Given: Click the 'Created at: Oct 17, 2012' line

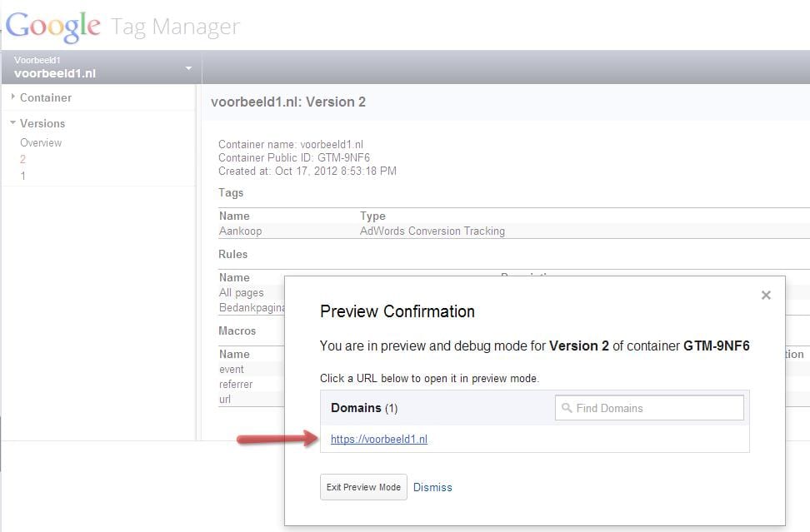Looking at the screenshot, I should point(307,172).
